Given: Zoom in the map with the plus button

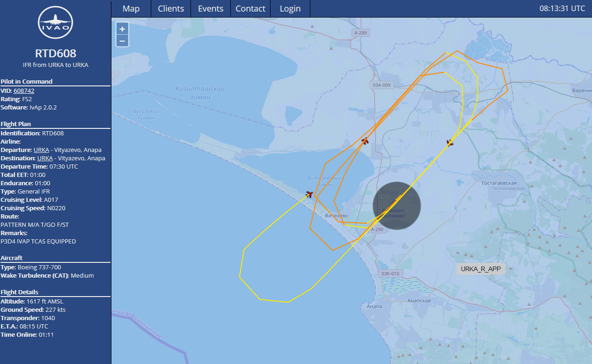Looking at the screenshot, I should click(122, 29).
